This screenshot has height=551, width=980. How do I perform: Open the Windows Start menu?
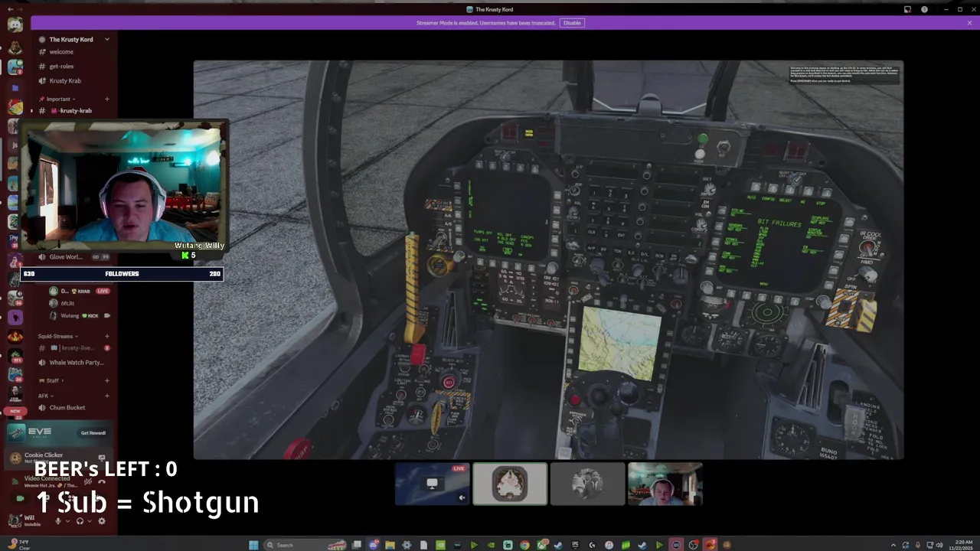point(253,545)
